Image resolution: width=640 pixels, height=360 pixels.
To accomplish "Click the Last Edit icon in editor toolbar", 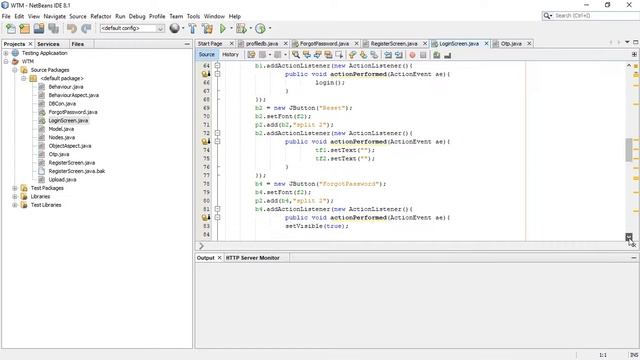I will (251, 55).
